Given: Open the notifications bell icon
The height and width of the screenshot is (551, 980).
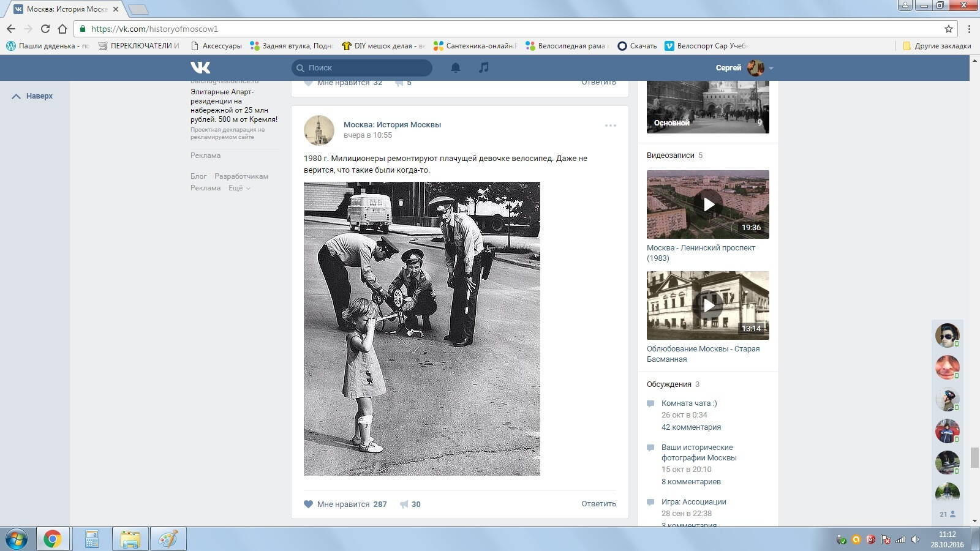Looking at the screenshot, I should click(456, 67).
